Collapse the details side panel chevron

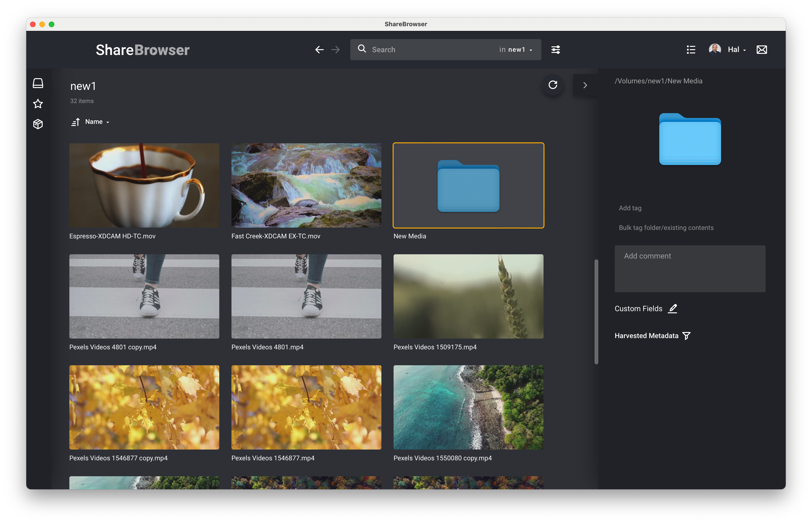pos(585,85)
